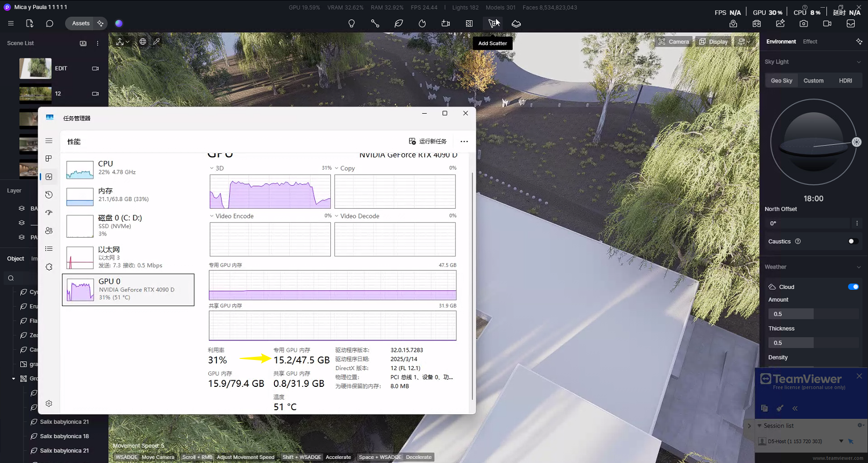Screen dimensions: 868x463
Task: Open Task Manager settings gear
Action: coord(49,404)
